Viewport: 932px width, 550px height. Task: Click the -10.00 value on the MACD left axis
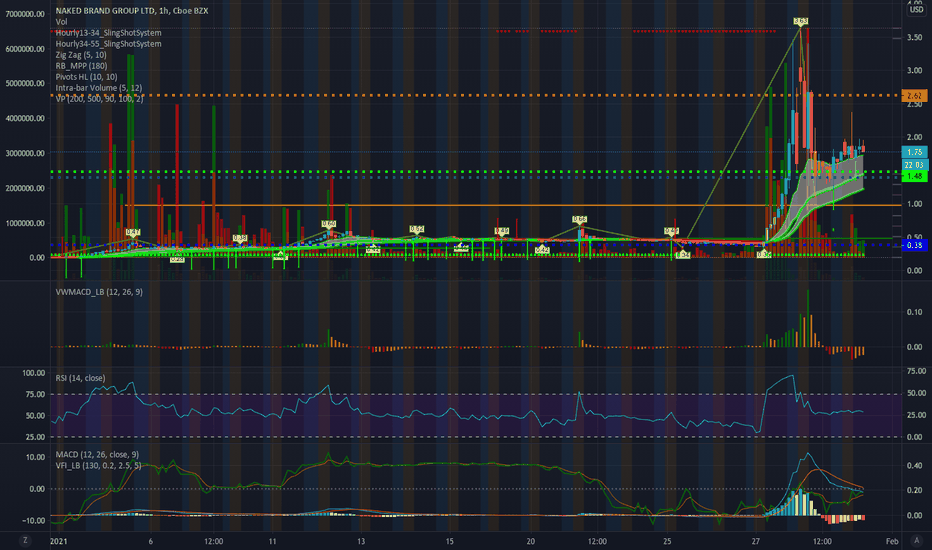tap(33, 520)
